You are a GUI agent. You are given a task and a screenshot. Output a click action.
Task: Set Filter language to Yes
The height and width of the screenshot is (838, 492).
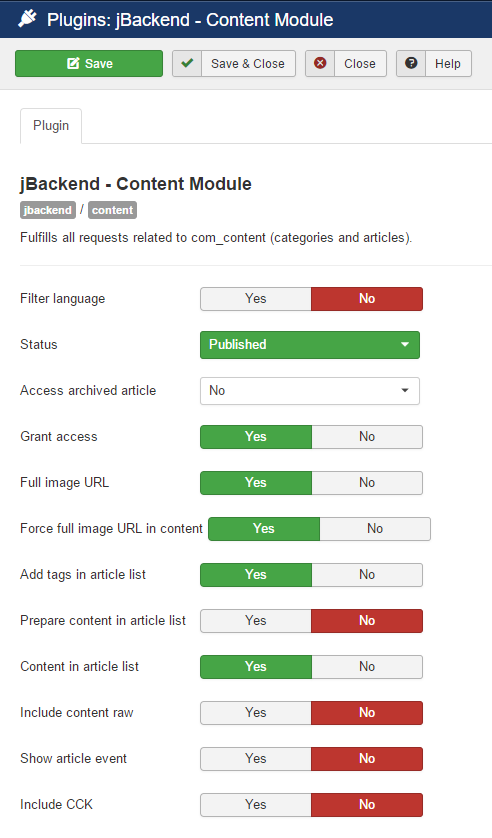coord(256,299)
